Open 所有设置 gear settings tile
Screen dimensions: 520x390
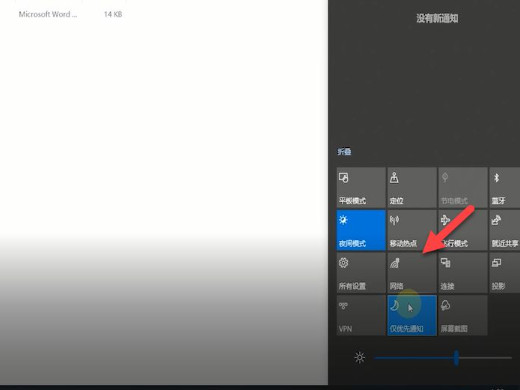[361, 273]
